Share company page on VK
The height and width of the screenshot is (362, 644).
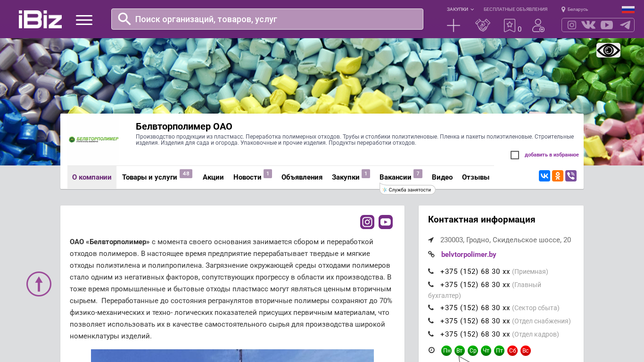[x=545, y=176]
